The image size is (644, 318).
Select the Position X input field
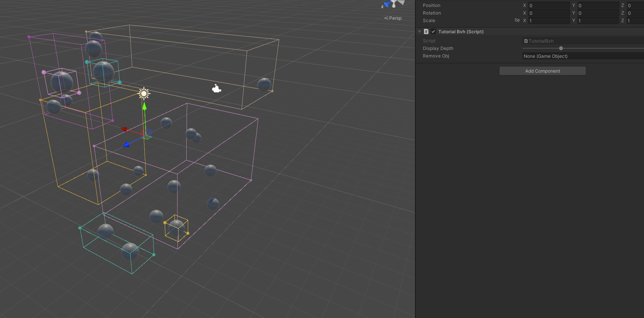(549, 5)
